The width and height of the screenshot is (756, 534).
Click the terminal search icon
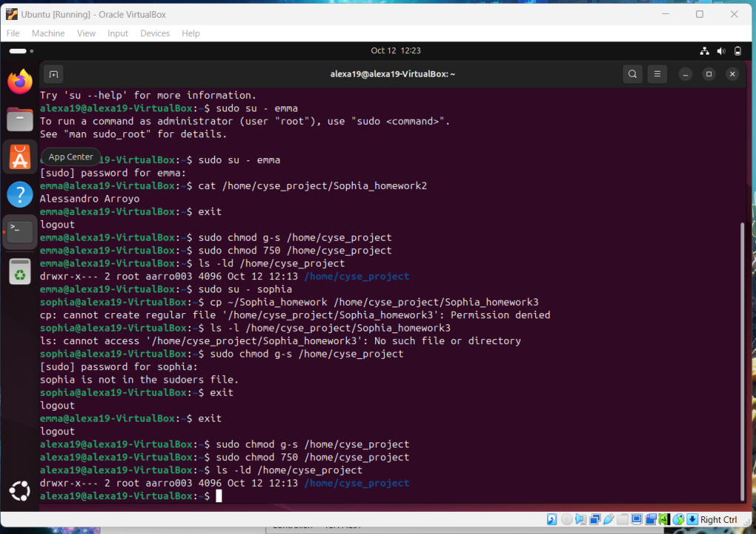click(632, 74)
